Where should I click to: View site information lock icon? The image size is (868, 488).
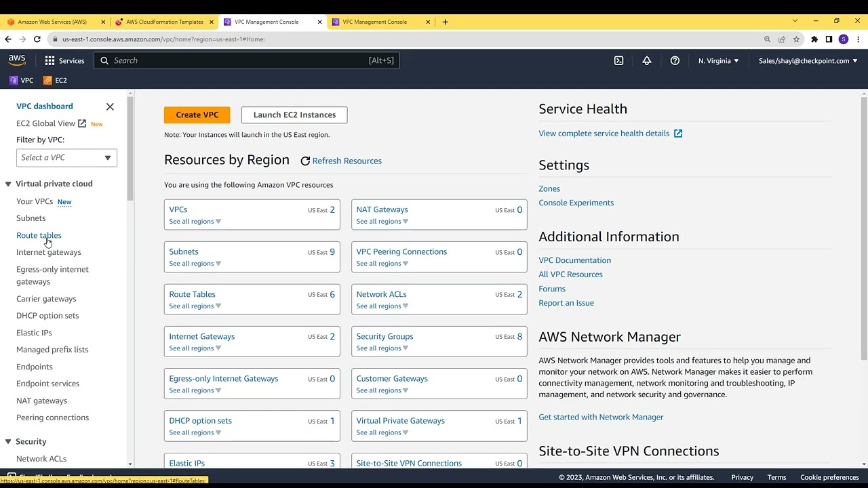point(55,39)
